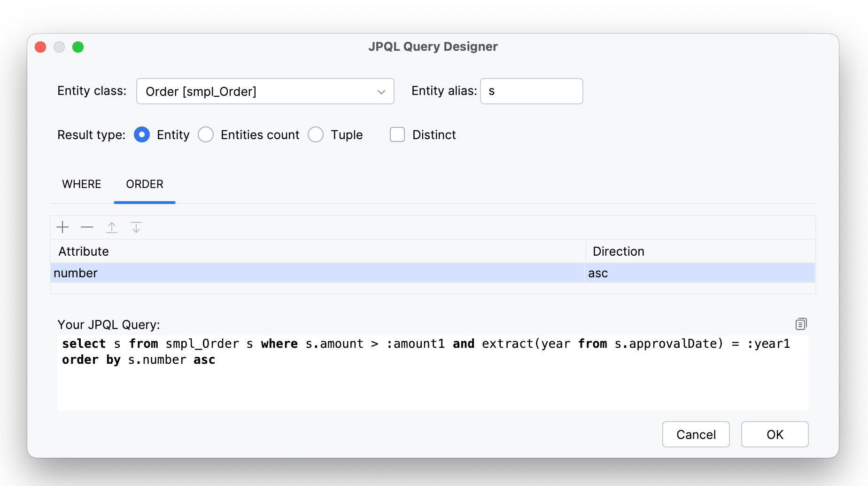Screen dimensions: 868x486
Task: Confirm the query with OK
Action: (x=775, y=434)
